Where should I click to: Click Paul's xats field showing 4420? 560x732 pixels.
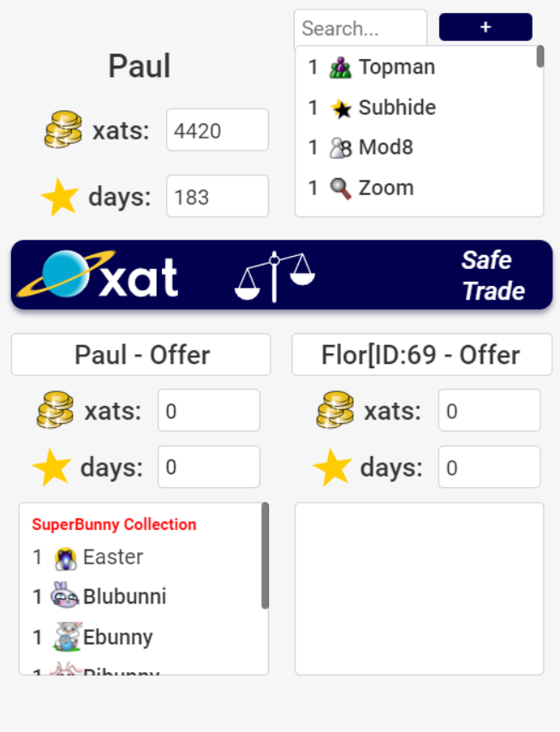(x=217, y=130)
